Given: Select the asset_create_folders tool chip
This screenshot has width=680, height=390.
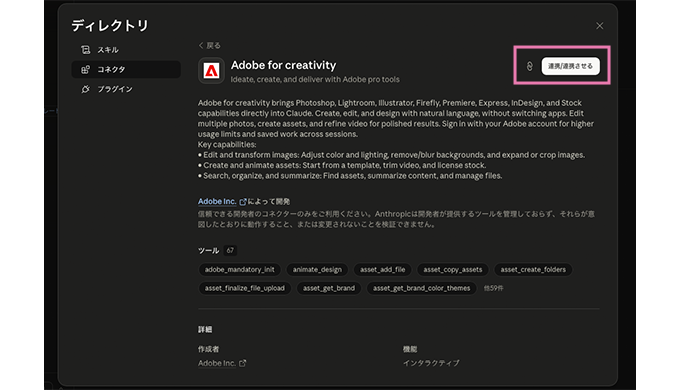Looking at the screenshot, I should (533, 270).
